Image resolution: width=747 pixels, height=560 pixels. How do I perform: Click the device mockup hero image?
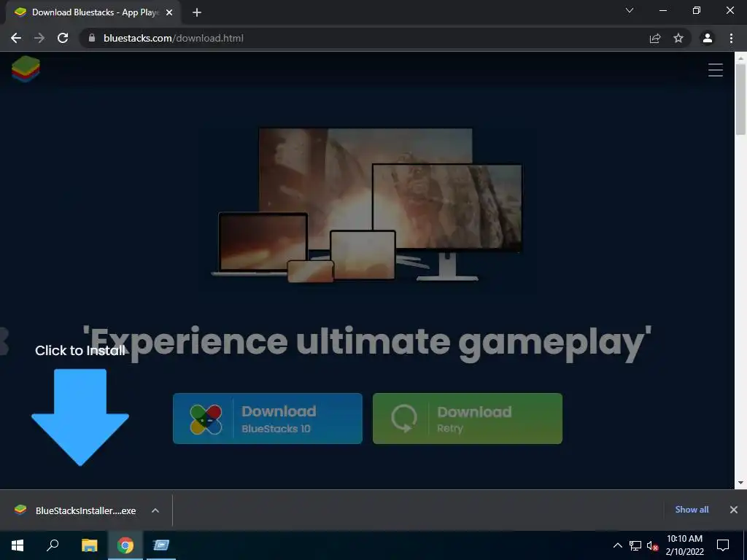pyautogui.click(x=367, y=205)
